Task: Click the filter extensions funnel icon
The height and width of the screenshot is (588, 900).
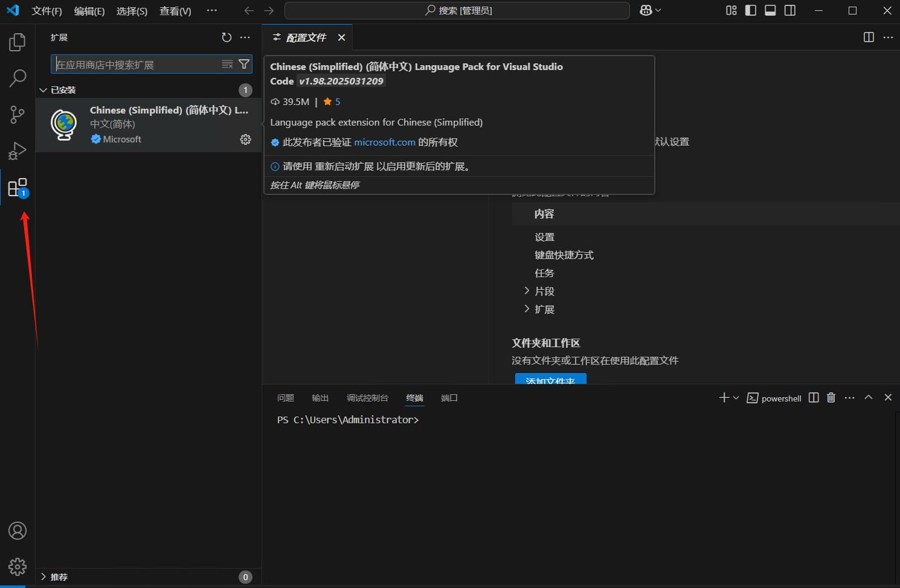Action: (244, 64)
